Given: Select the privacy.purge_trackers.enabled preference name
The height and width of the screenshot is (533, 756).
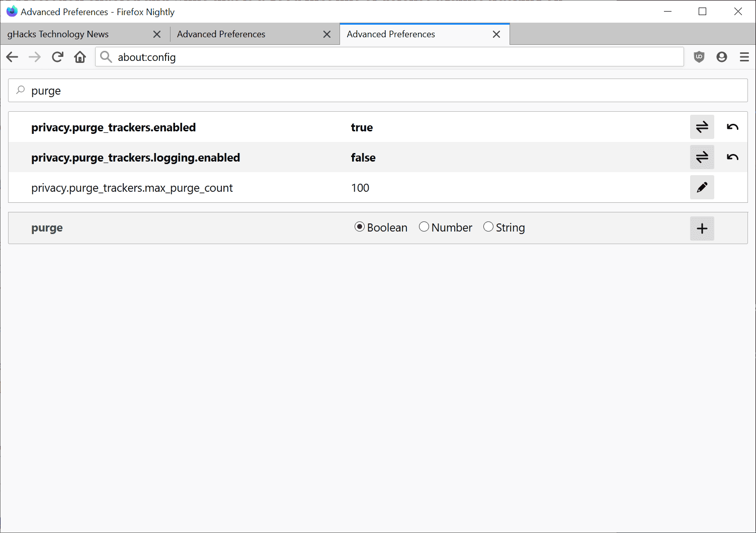Looking at the screenshot, I should pos(114,127).
